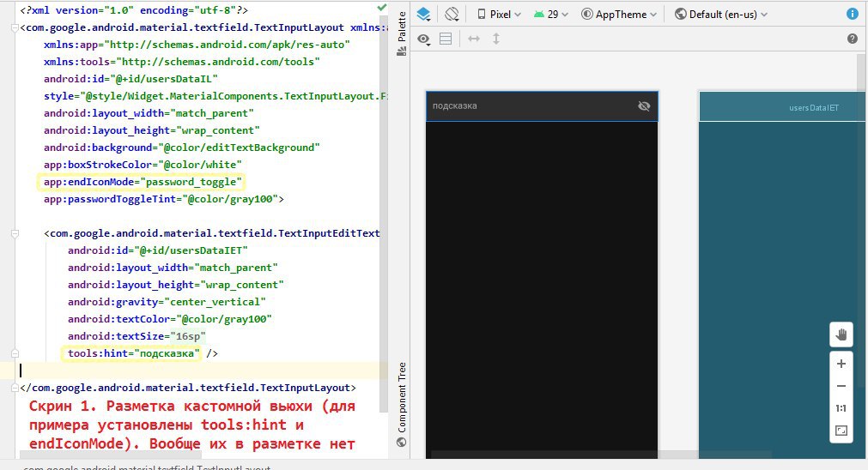Click the green inspection checkmark
868x470 pixels.
(381, 7)
